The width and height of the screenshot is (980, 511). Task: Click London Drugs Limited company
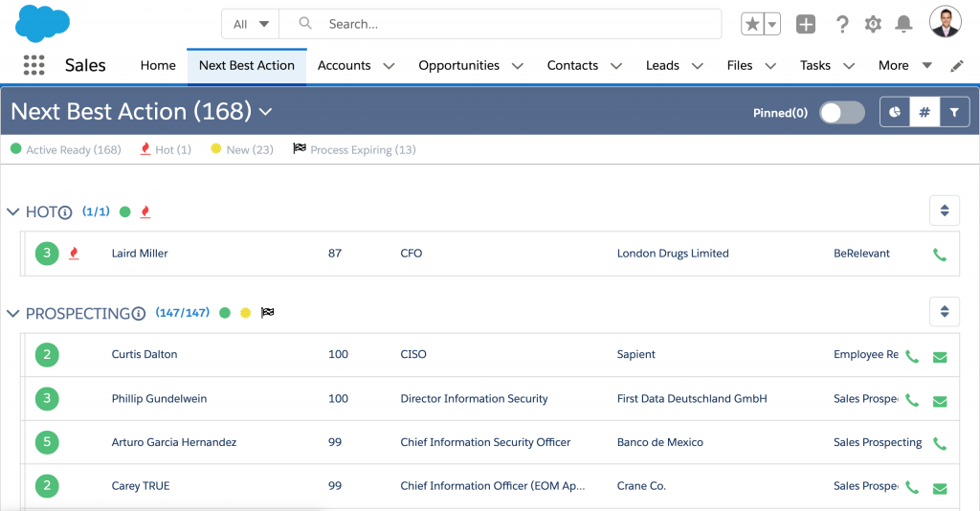(x=673, y=253)
